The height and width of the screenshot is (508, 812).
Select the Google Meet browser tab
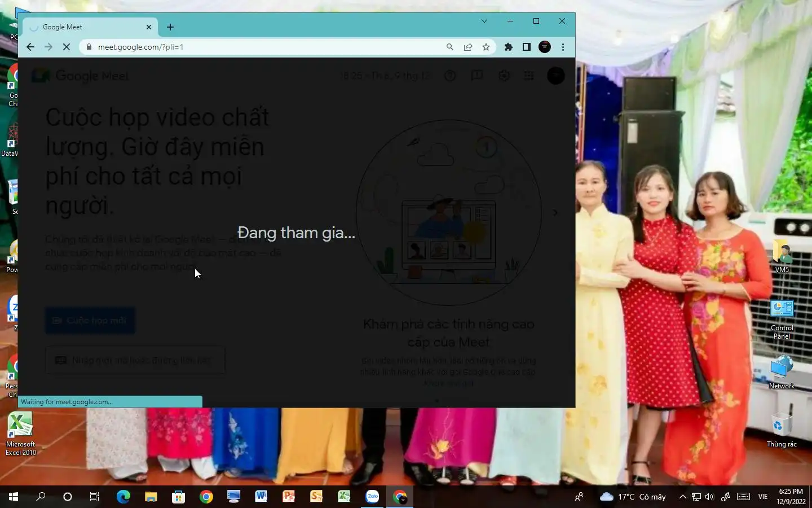coord(90,27)
